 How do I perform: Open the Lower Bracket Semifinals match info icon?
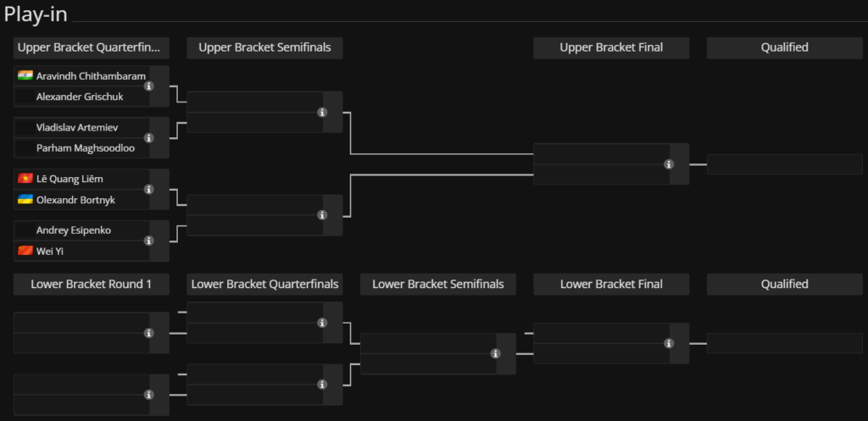point(495,353)
